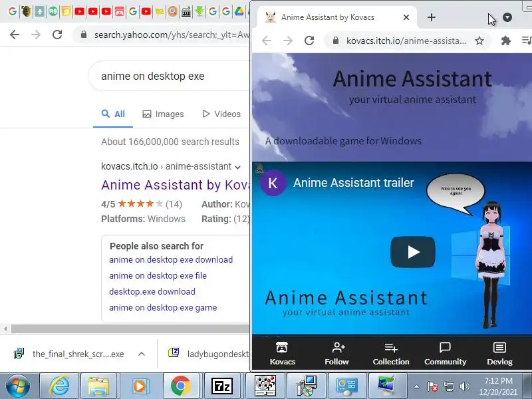Viewport: 532px width, 399px height.
Task: Click the scrollbar's left arrow in Yahoo window
Action: point(5,329)
